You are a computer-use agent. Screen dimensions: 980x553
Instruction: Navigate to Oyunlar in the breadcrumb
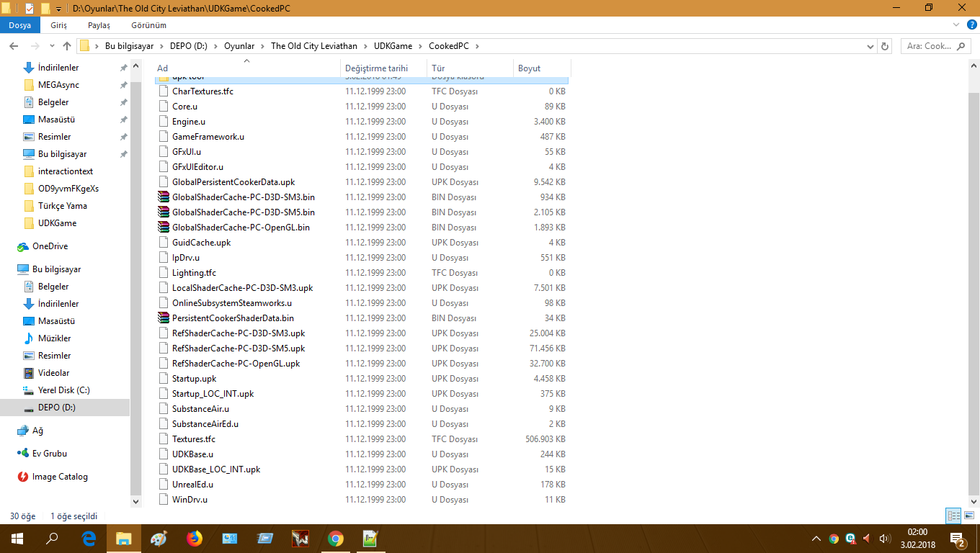(x=239, y=46)
